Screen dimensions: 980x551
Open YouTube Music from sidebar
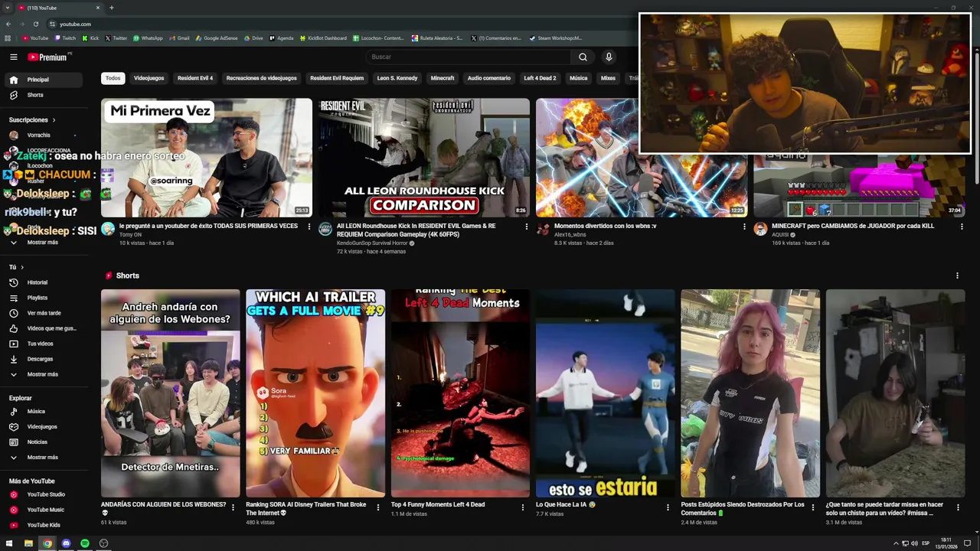click(x=46, y=510)
